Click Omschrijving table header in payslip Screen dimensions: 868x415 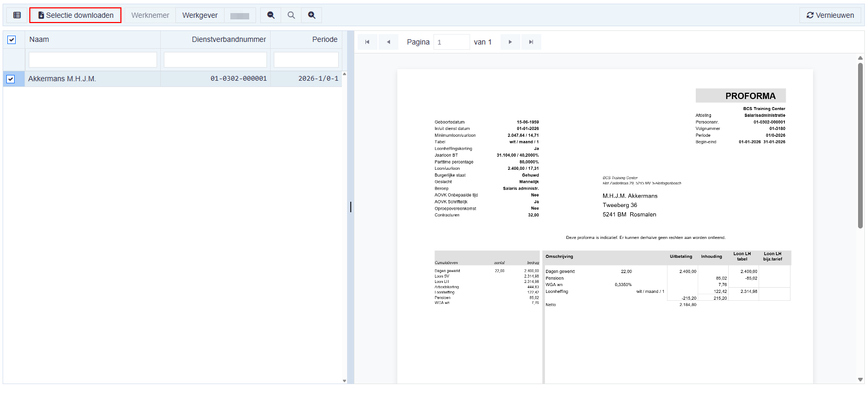click(559, 257)
